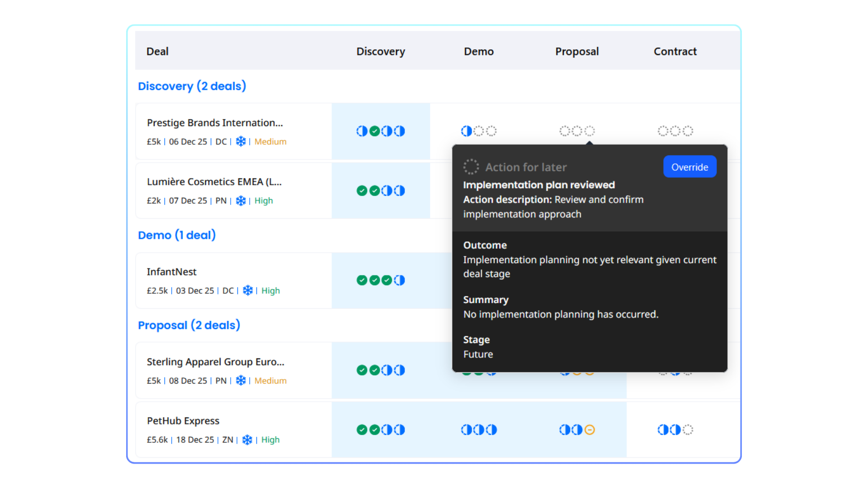Image resolution: width=868 pixels, height=488 pixels.
Task: Open the InfantNest deal name
Action: (x=172, y=272)
